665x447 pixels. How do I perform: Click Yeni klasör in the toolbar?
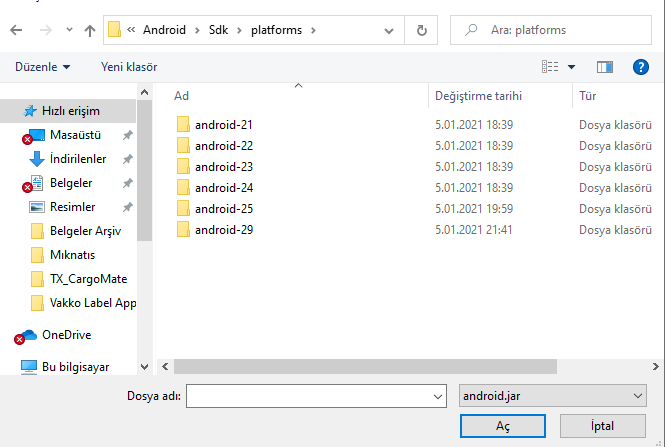click(x=129, y=67)
